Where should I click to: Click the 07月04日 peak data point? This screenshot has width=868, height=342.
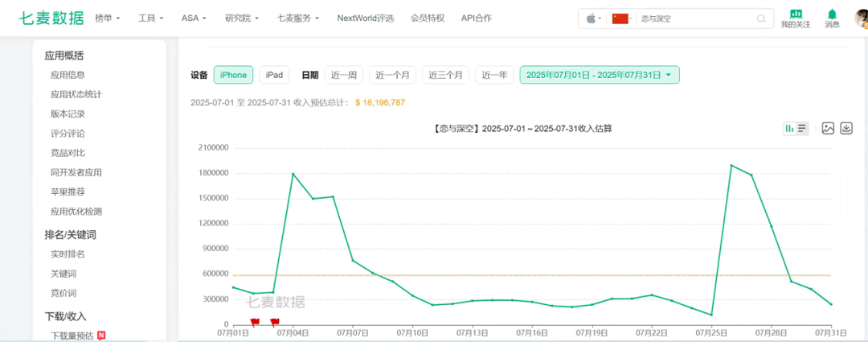tap(293, 174)
